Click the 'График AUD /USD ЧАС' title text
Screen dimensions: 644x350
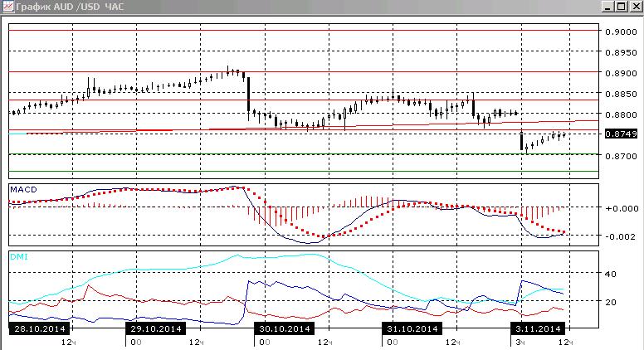(x=70, y=7)
